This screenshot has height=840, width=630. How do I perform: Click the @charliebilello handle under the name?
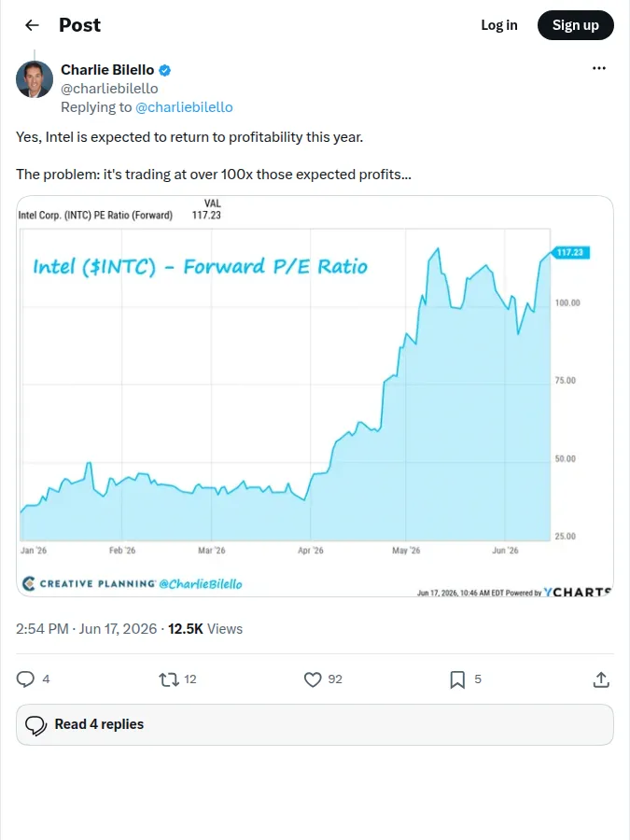[x=109, y=89]
